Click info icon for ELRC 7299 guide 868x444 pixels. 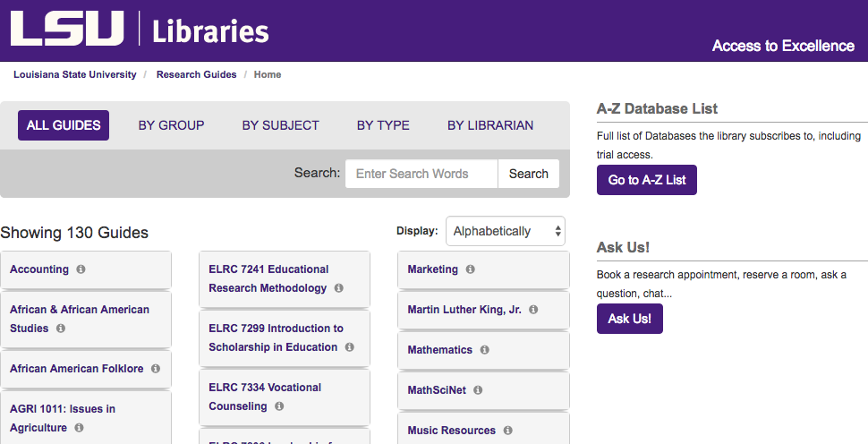coord(349,347)
